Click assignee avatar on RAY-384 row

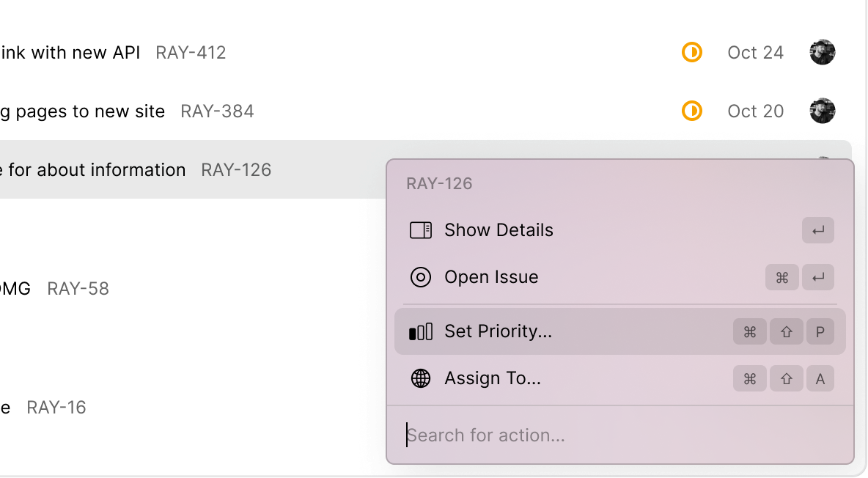[823, 111]
